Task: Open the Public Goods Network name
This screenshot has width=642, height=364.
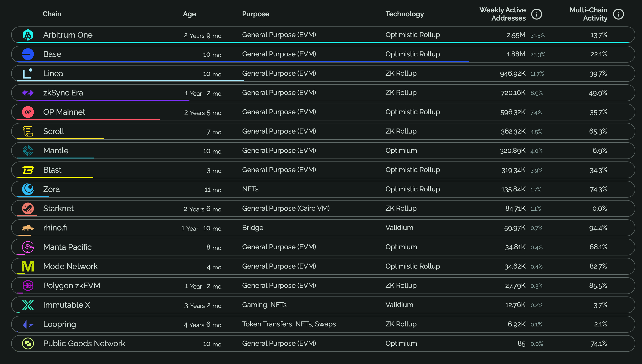Action: point(84,343)
